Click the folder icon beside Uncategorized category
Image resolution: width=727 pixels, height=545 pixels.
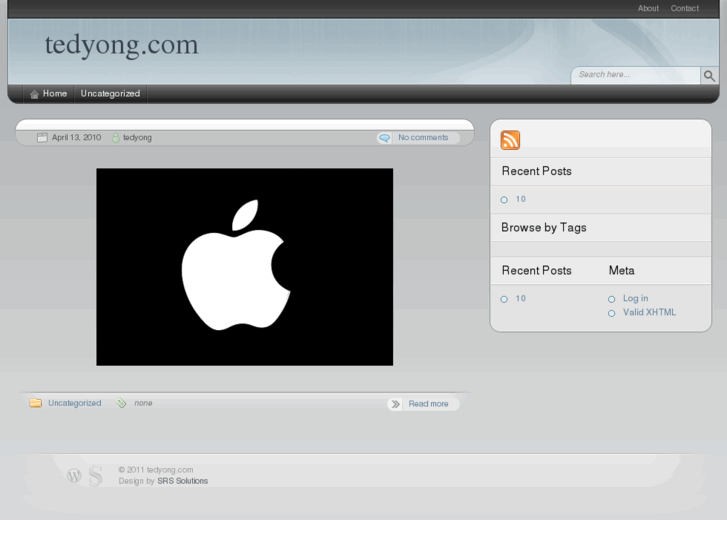pos(36,403)
